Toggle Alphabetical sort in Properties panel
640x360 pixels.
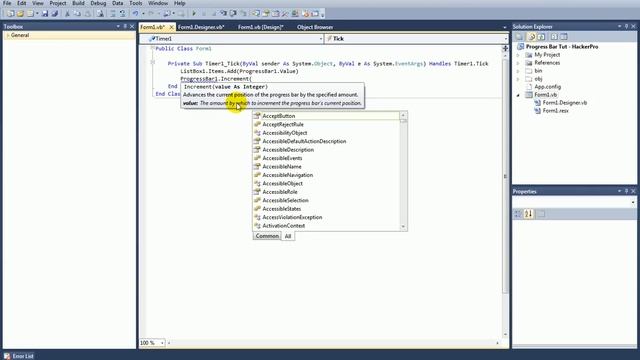(x=529, y=213)
